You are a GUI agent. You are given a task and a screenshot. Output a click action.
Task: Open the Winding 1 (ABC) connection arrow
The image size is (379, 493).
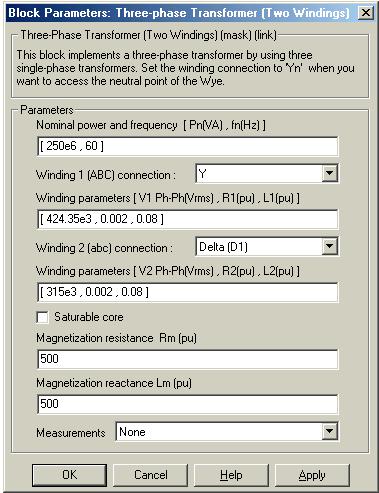point(329,173)
